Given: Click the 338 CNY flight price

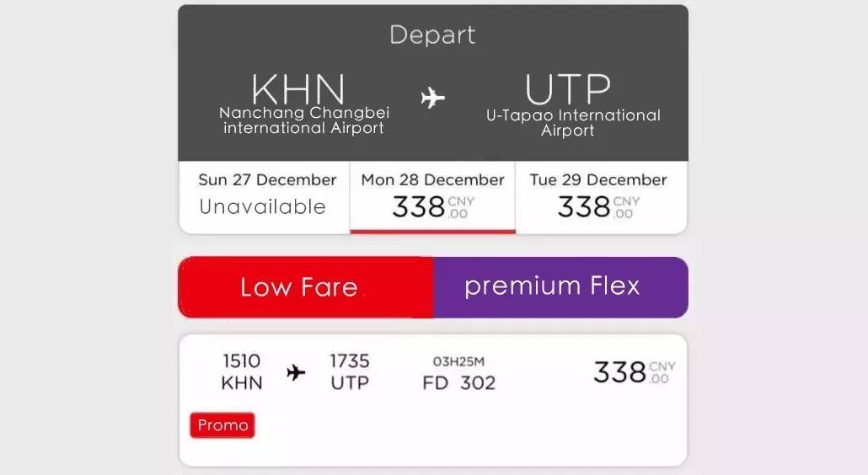Looking at the screenshot, I should (x=634, y=372).
